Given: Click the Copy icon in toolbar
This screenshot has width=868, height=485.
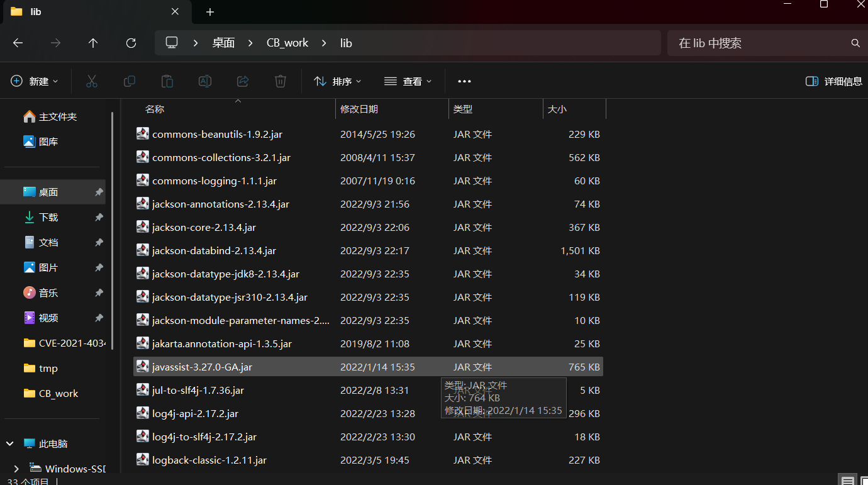Looking at the screenshot, I should coord(130,81).
